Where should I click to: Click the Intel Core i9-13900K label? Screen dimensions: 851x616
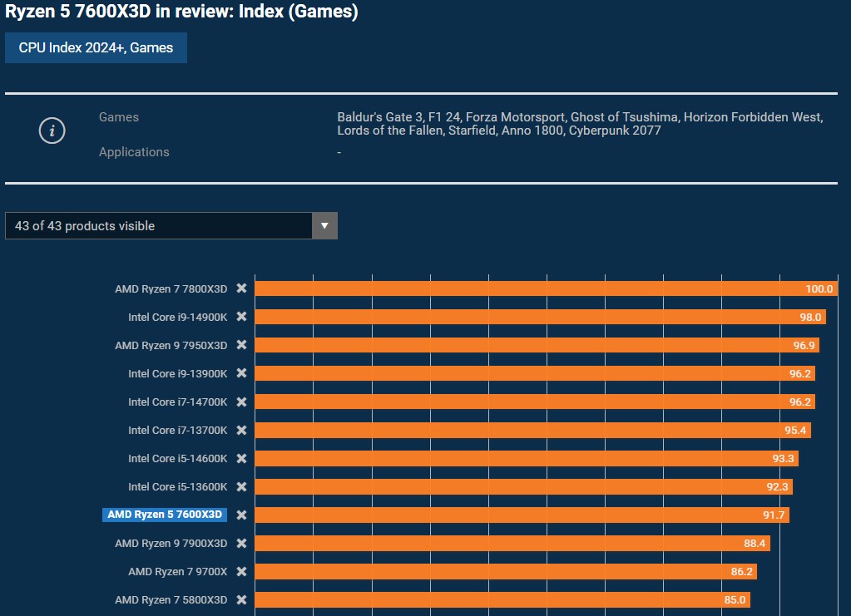point(177,373)
